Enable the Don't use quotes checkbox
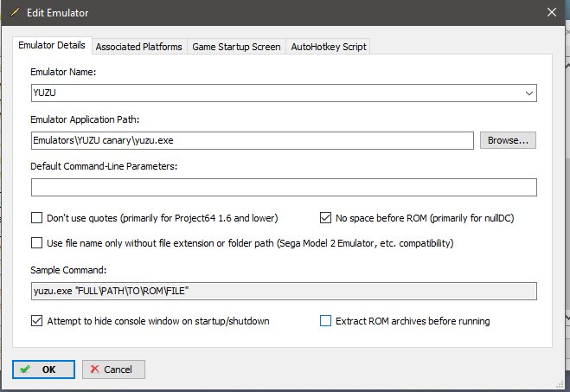 tap(36, 218)
